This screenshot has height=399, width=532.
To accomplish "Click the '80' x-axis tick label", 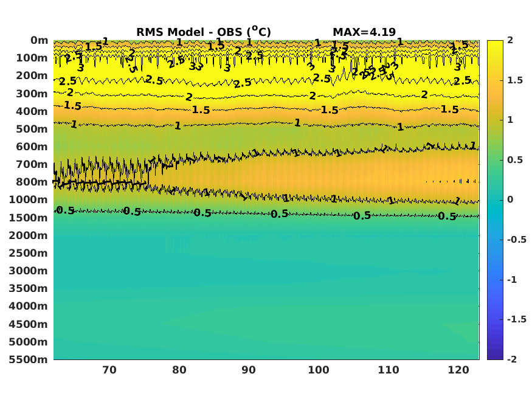I will pyautogui.click(x=179, y=370).
